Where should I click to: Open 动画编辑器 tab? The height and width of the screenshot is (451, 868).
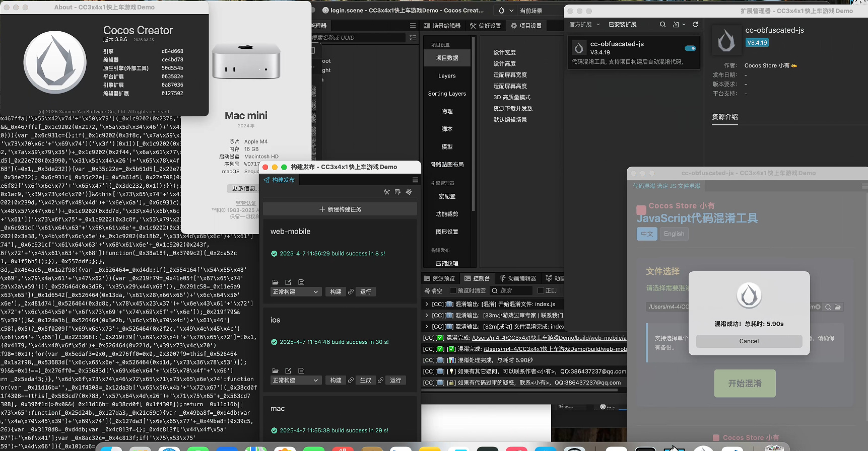click(518, 278)
